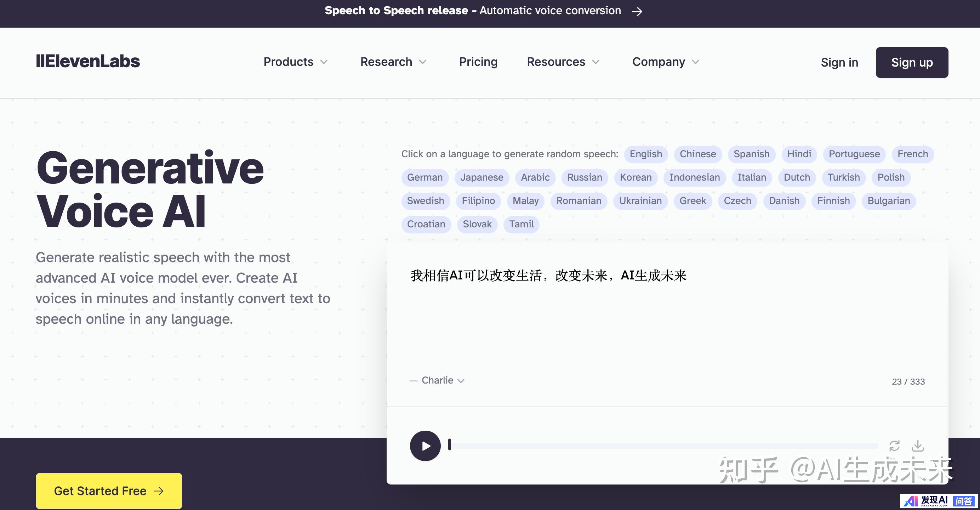Expand the Company menu
The image size is (980, 510).
(x=666, y=62)
